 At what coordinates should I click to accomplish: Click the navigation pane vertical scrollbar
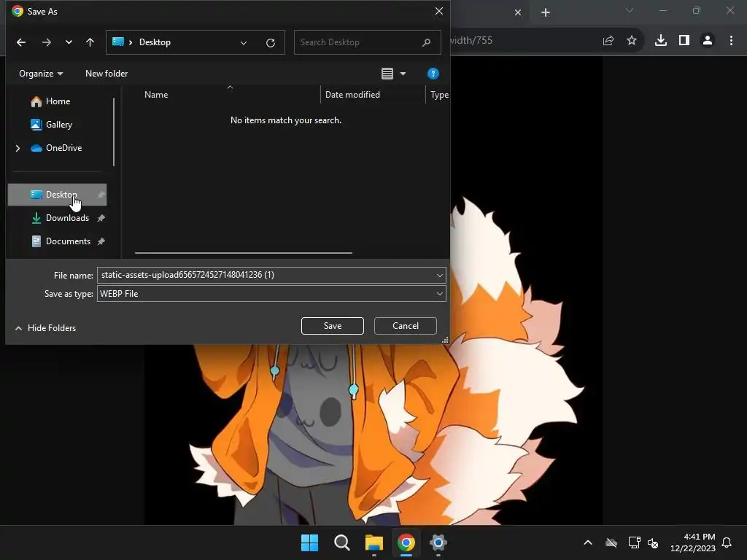click(114, 132)
